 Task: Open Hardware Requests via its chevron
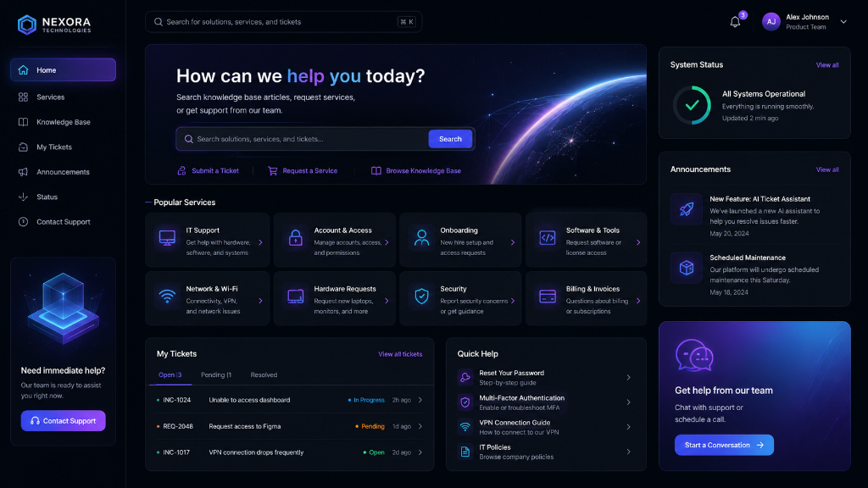click(x=387, y=301)
